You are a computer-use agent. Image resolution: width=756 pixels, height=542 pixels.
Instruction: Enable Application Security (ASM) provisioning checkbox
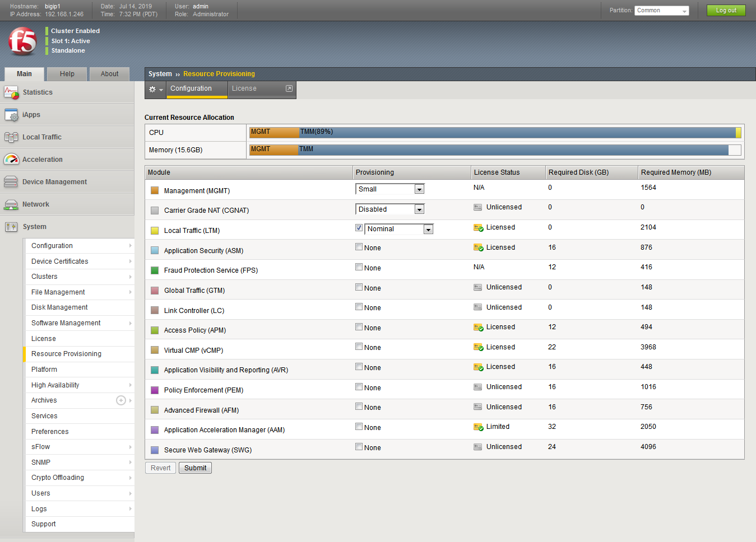pyautogui.click(x=359, y=247)
